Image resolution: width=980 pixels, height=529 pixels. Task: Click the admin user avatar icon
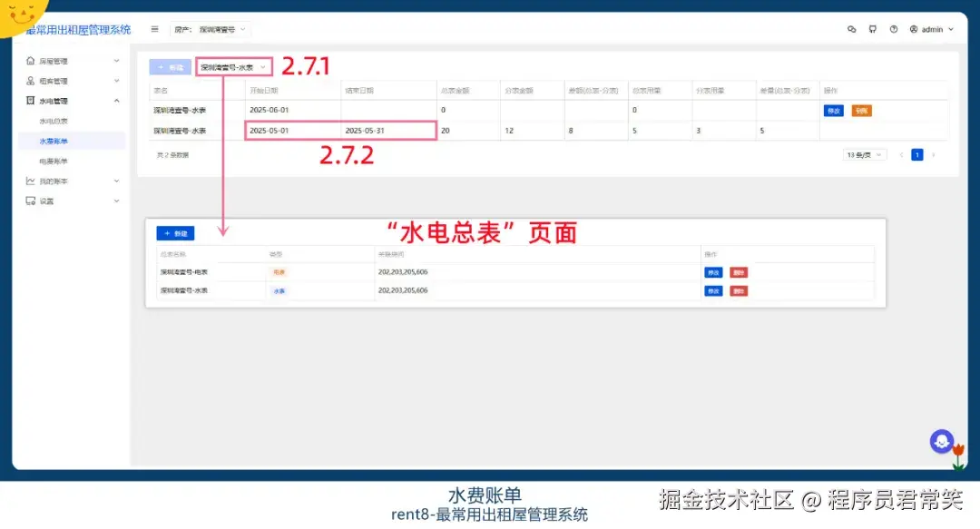tap(914, 29)
